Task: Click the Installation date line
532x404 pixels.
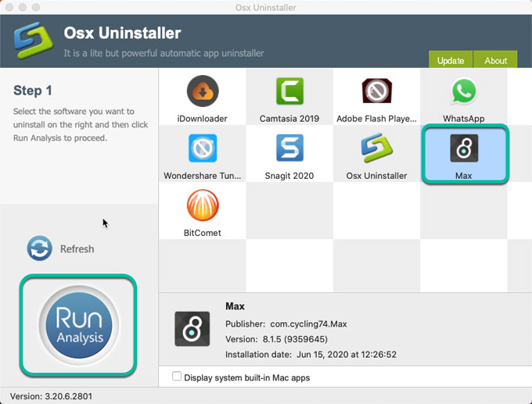Action: [311, 355]
